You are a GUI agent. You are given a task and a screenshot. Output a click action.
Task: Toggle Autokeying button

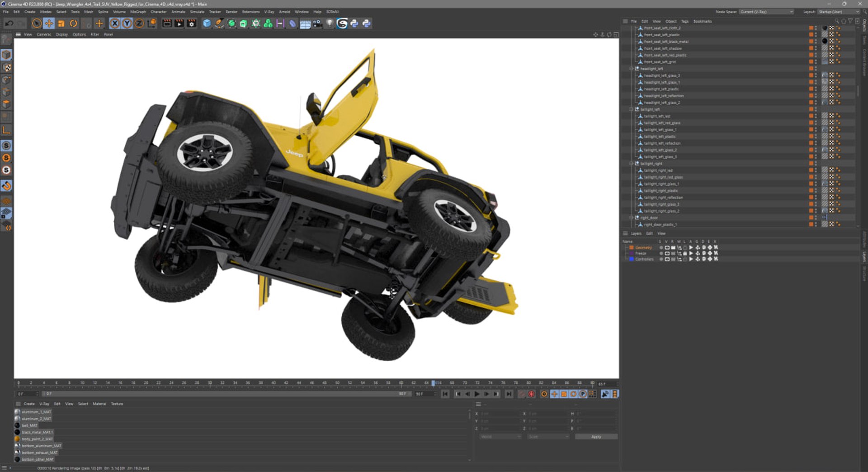click(x=532, y=394)
